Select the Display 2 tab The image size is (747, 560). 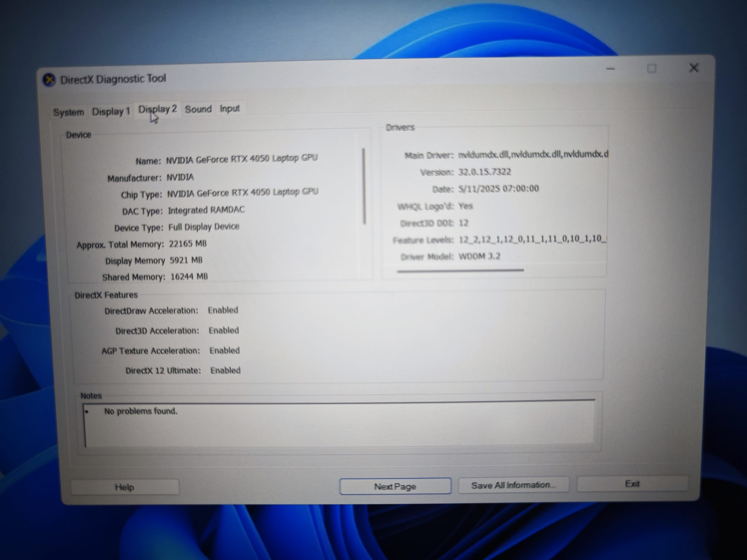click(x=158, y=109)
